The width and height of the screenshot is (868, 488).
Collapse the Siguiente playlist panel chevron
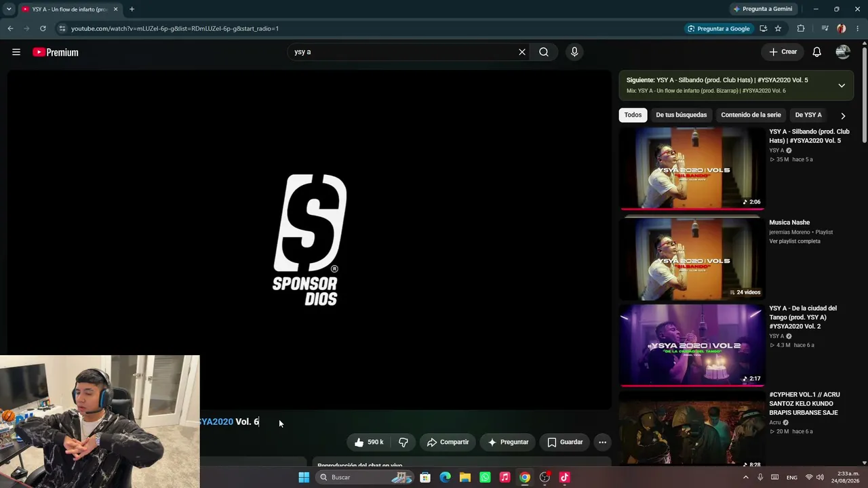842,85
